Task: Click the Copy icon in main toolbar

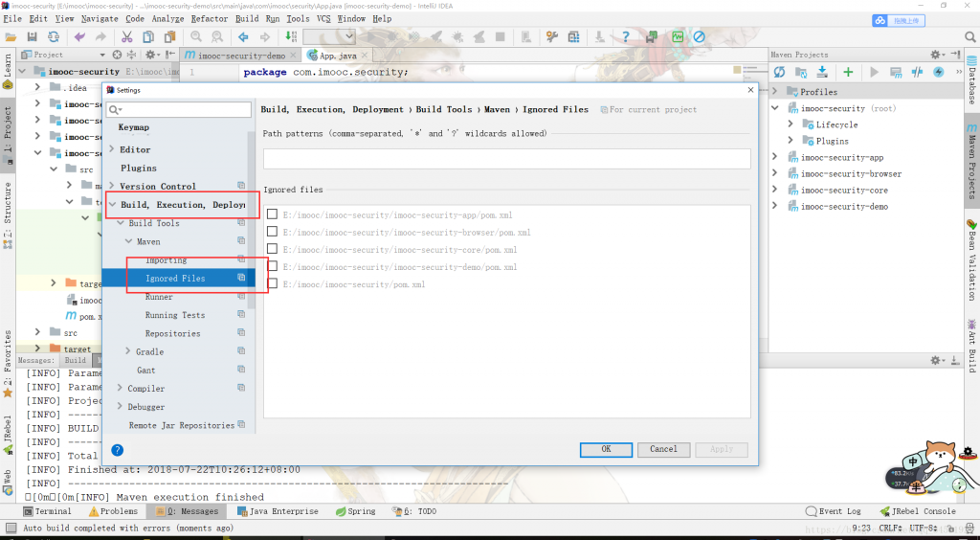Action: [148, 37]
